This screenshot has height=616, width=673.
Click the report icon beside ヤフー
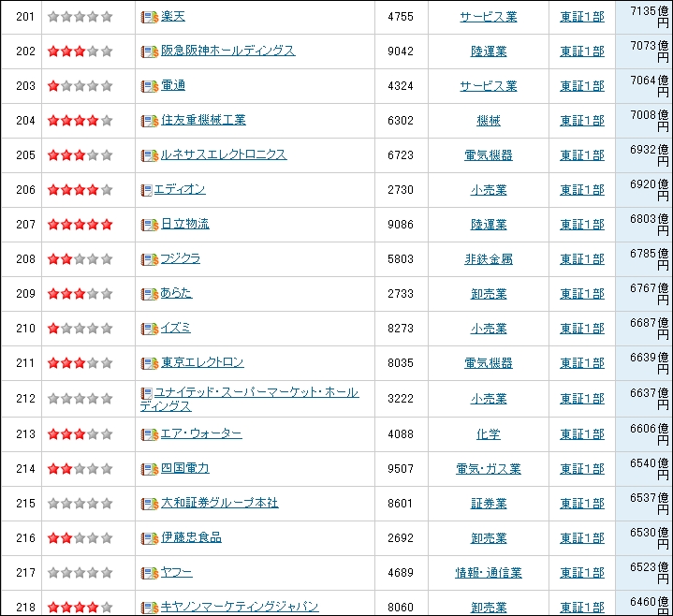coord(150,574)
